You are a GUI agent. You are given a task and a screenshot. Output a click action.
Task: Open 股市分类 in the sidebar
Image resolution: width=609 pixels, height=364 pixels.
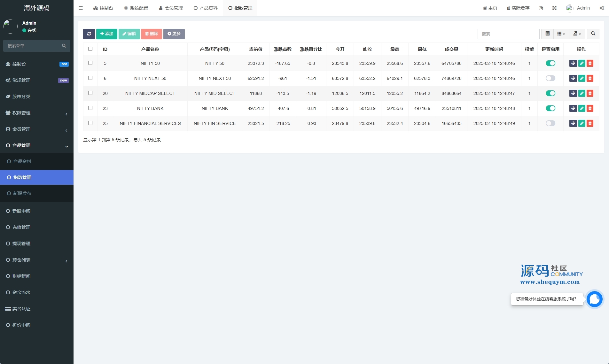(37, 97)
